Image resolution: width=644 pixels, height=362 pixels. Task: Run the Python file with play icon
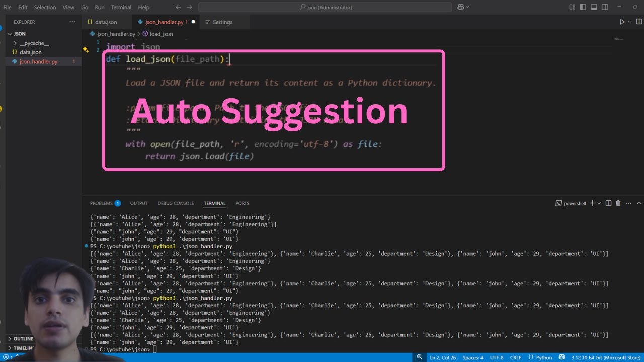tap(622, 22)
